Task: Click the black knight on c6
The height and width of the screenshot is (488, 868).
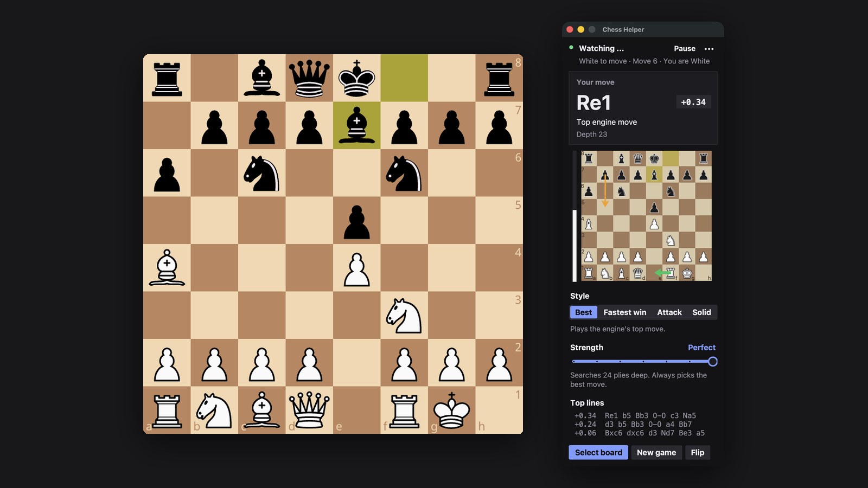Action: click(262, 173)
